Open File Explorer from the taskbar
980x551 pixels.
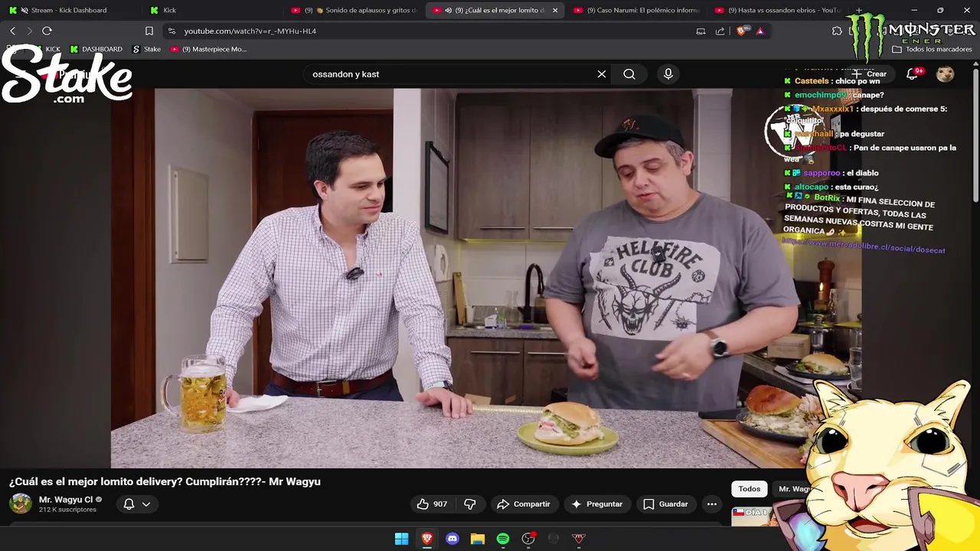click(478, 539)
